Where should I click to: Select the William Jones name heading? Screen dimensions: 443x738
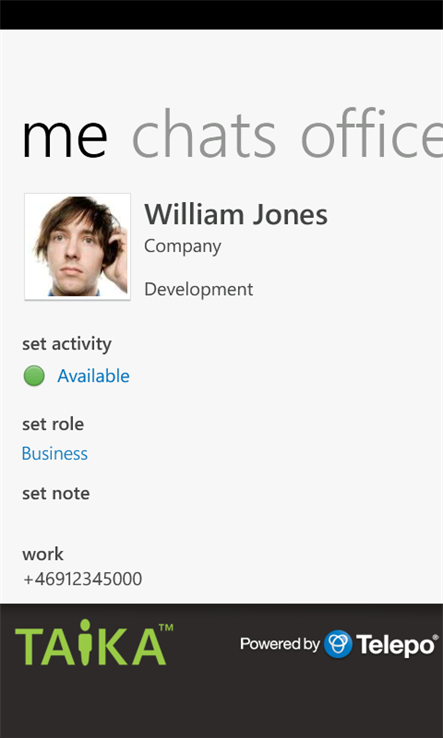pos(236,215)
